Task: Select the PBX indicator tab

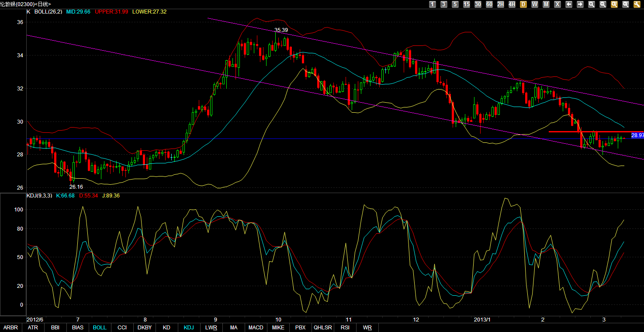Action: pyautogui.click(x=300, y=328)
